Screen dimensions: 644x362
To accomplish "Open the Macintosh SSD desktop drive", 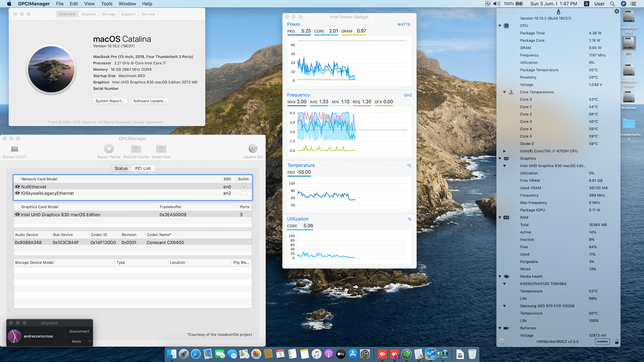I will pyautogui.click(x=629, y=17).
